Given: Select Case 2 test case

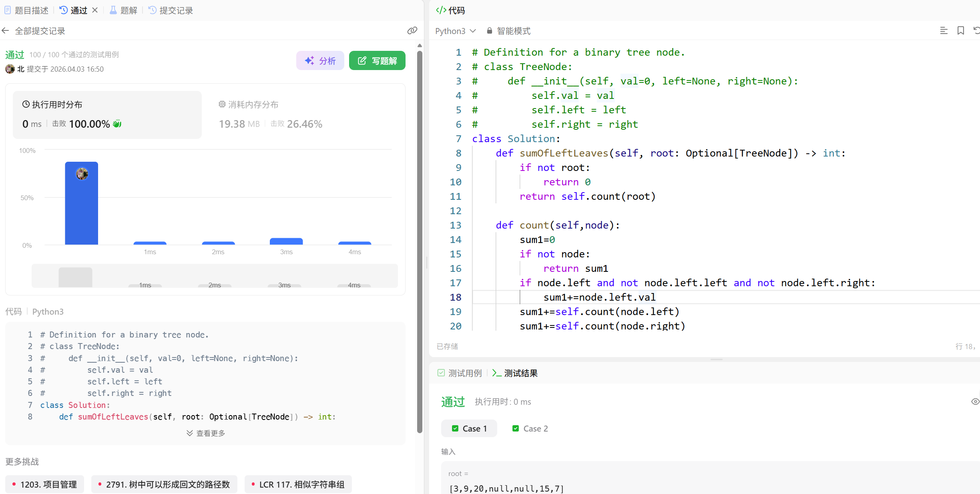Looking at the screenshot, I should (x=530, y=428).
